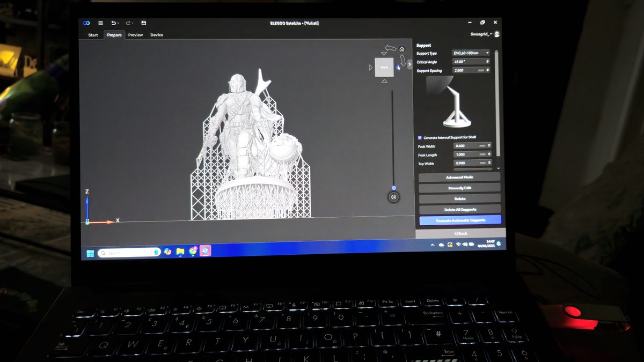
Task: Open Chrome from the taskbar
Action: coord(193,250)
